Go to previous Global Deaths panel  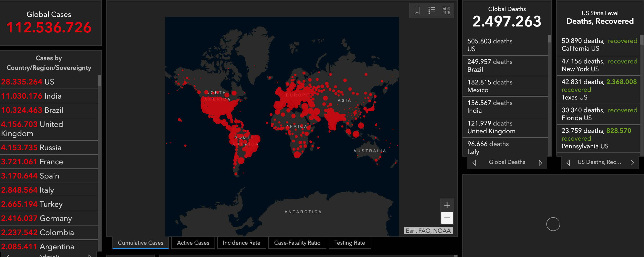[474, 163]
